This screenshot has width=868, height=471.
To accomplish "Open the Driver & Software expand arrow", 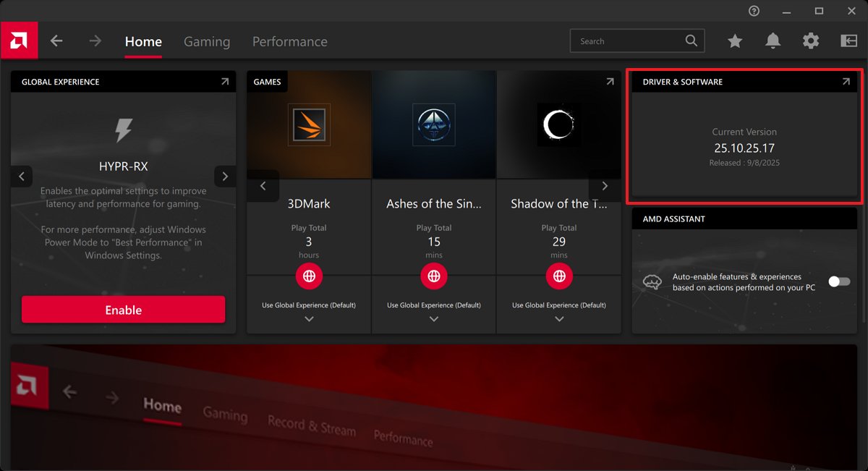I will pyautogui.click(x=846, y=82).
